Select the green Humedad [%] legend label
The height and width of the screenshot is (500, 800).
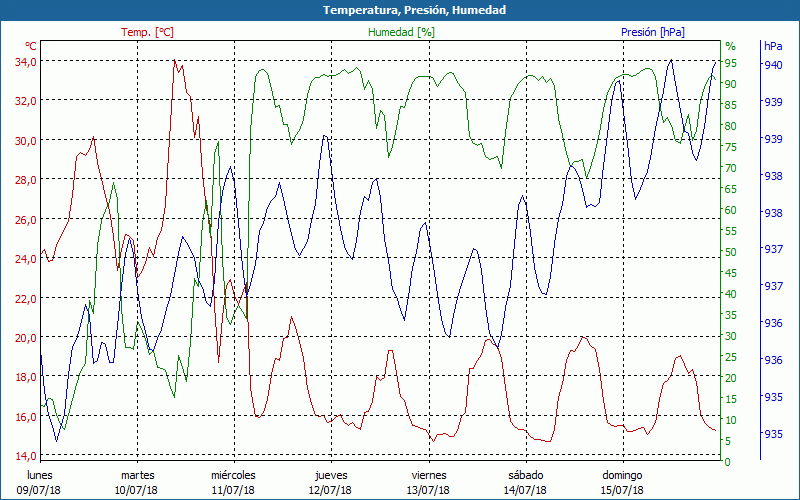coord(402,32)
